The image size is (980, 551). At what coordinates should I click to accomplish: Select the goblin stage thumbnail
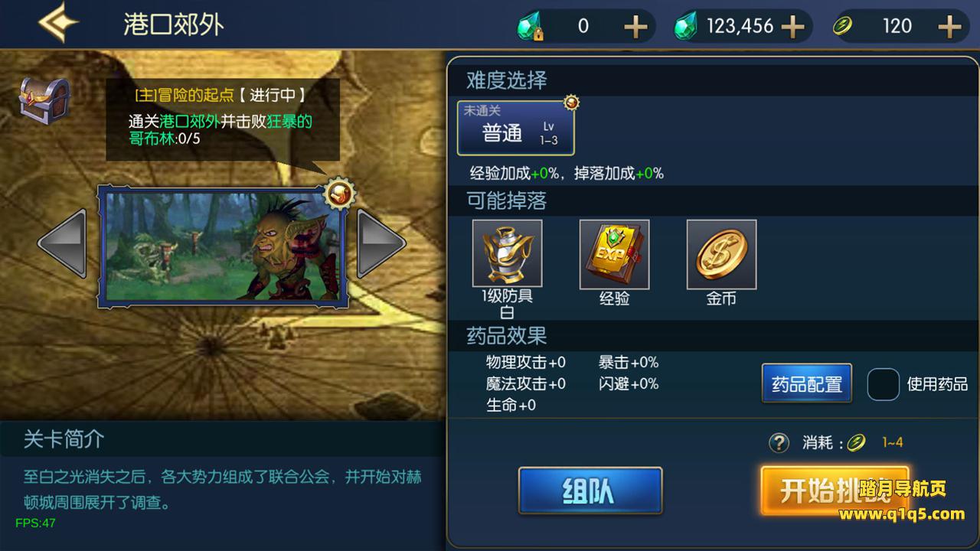click(x=221, y=244)
